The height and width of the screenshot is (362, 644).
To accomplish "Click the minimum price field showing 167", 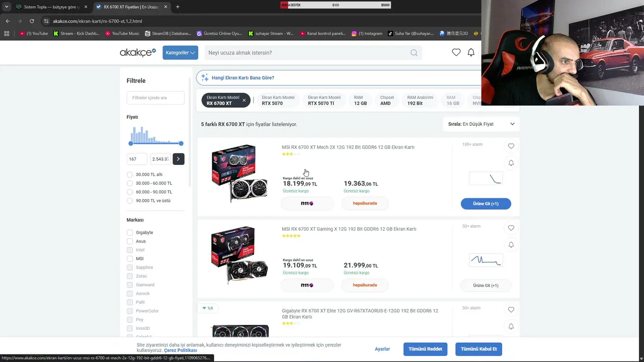I will (137, 159).
